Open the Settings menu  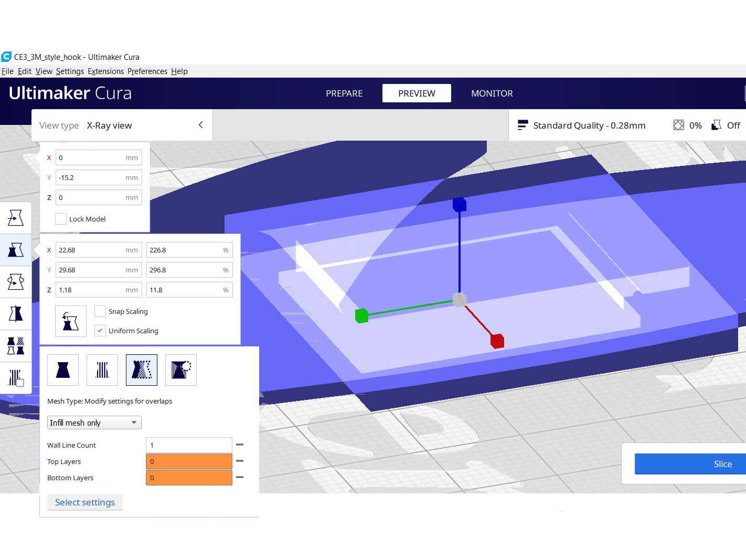pos(70,71)
